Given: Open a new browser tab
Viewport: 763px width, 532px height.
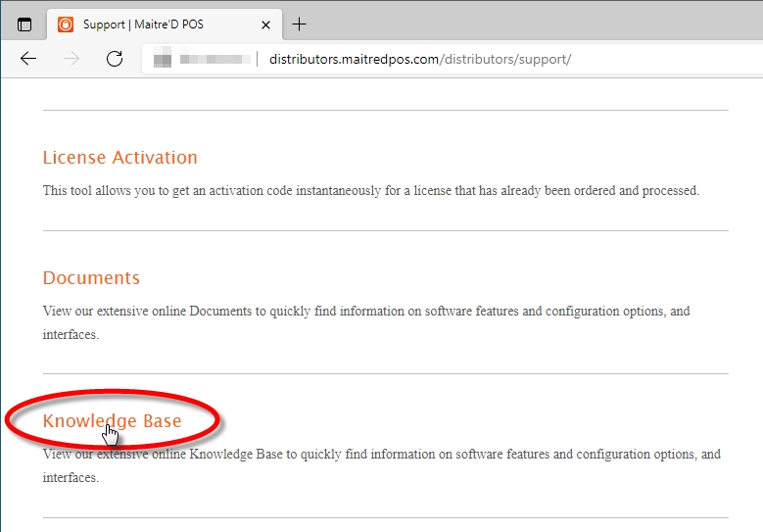Looking at the screenshot, I should point(300,24).
